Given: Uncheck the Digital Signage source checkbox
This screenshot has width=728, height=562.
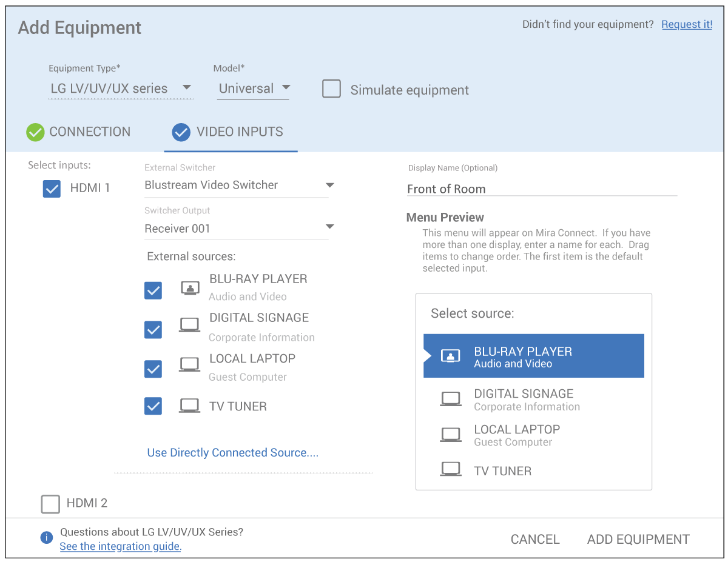Looking at the screenshot, I should 153,330.
